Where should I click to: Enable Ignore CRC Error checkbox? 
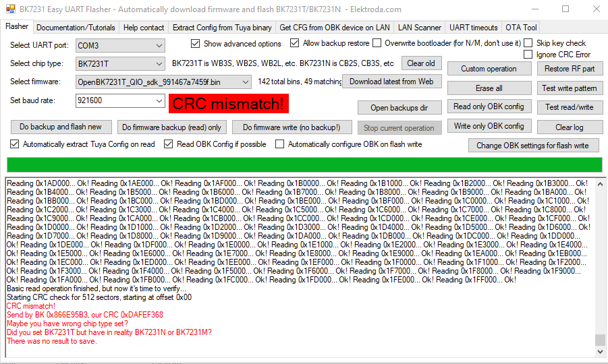tap(528, 55)
